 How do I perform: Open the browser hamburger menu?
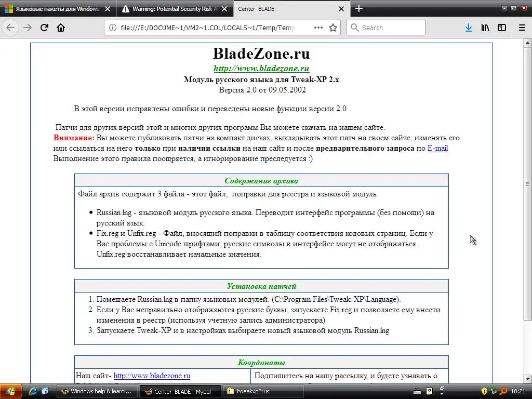pos(522,28)
